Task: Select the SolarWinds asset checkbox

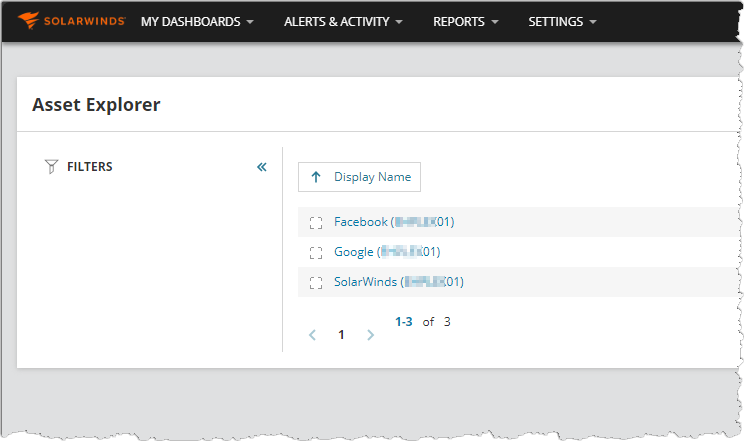Action: coord(316,283)
